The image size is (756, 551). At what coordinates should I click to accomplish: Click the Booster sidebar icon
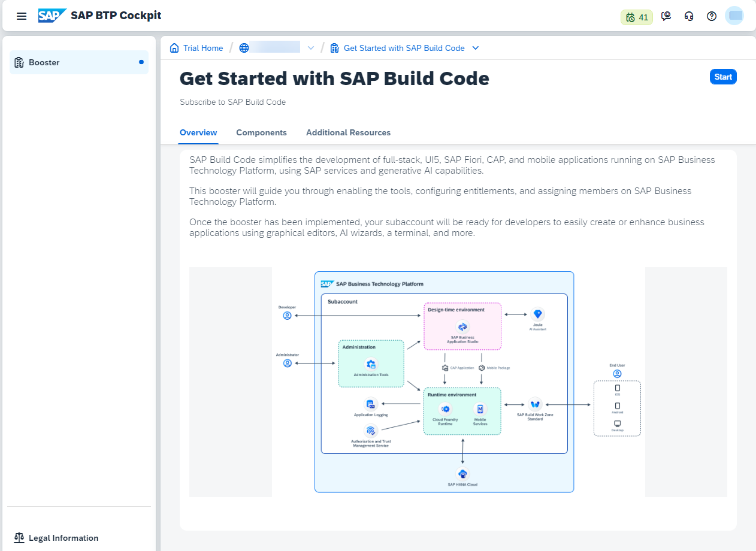click(x=19, y=62)
